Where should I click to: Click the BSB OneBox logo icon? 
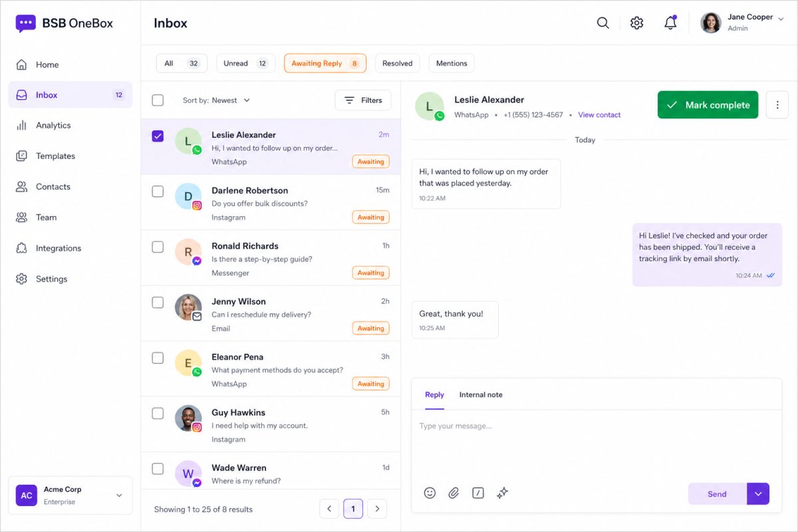pyautogui.click(x=26, y=24)
